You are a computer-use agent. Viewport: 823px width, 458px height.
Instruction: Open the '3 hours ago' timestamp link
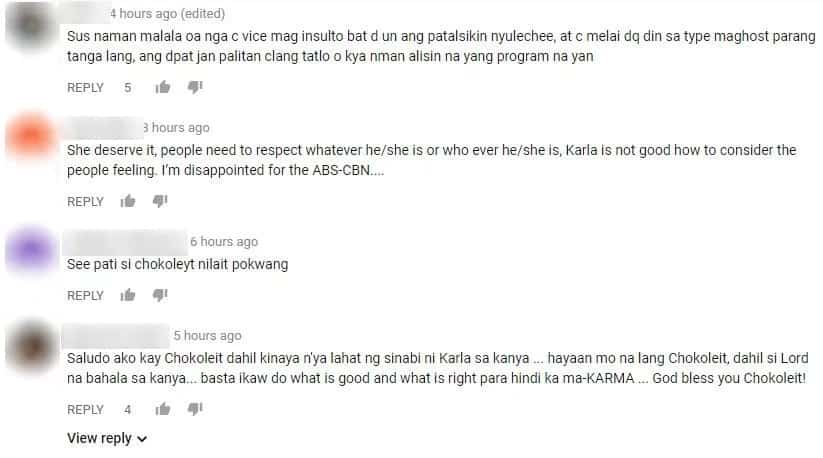click(x=176, y=127)
